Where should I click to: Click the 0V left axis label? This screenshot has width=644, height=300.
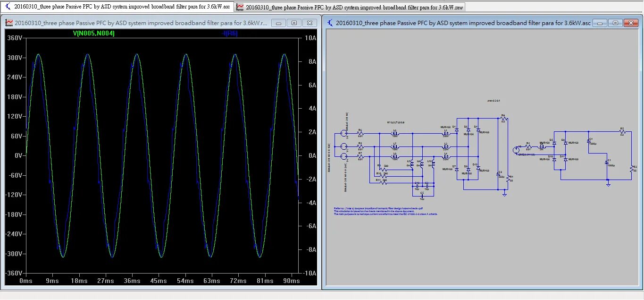[x=18, y=155]
